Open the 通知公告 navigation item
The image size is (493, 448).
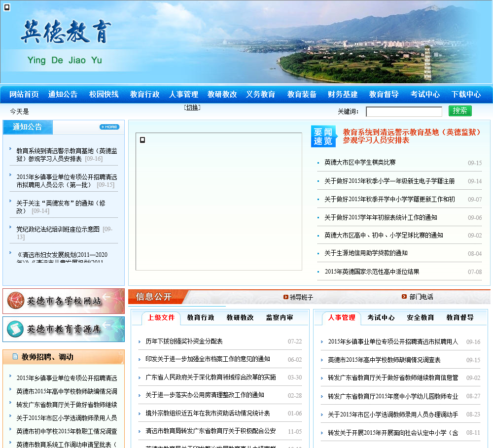click(x=63, y=94)
